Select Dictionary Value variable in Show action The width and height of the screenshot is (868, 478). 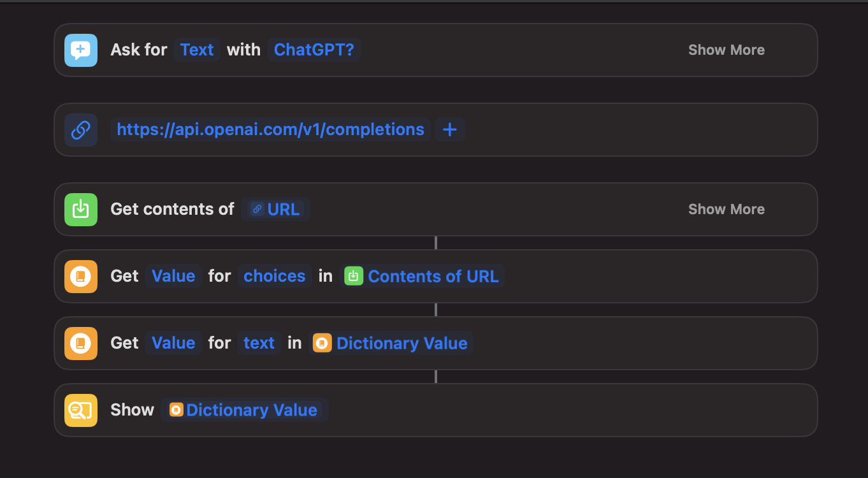pos(244,410)
